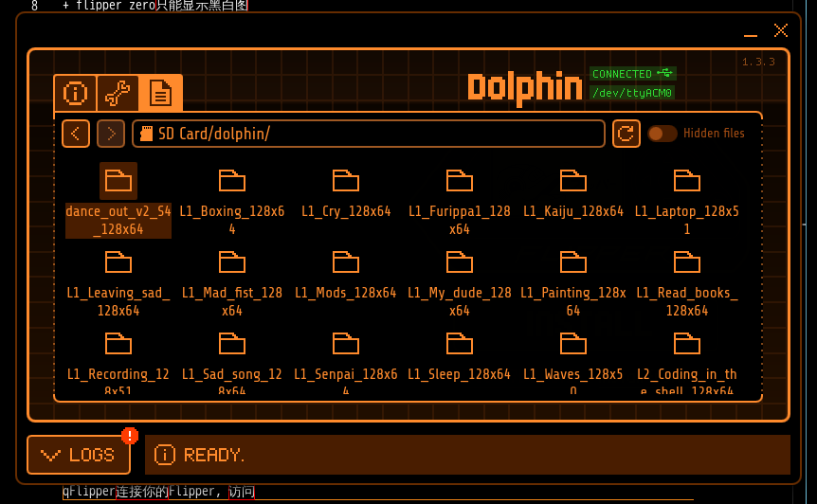Minimize the qFlipper window
Image resolution: width=817 pixels, height=504 pixels.
(751, 34)
